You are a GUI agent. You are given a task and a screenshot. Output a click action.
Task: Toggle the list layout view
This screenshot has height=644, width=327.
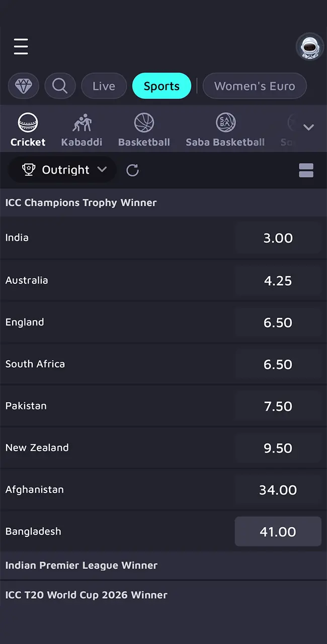[x=306, y=171]
